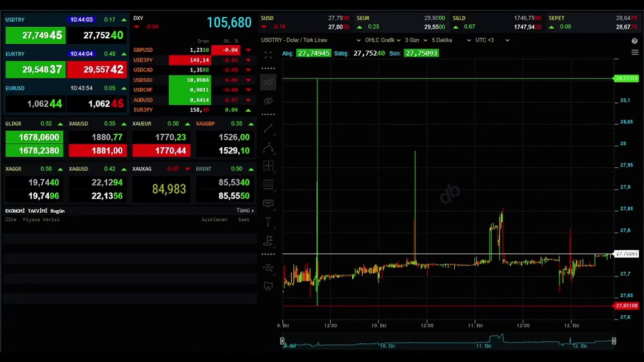The image size is (644, 362).
Task: Select the USDJPY row in rates list
Action: (x=193, y=60)
